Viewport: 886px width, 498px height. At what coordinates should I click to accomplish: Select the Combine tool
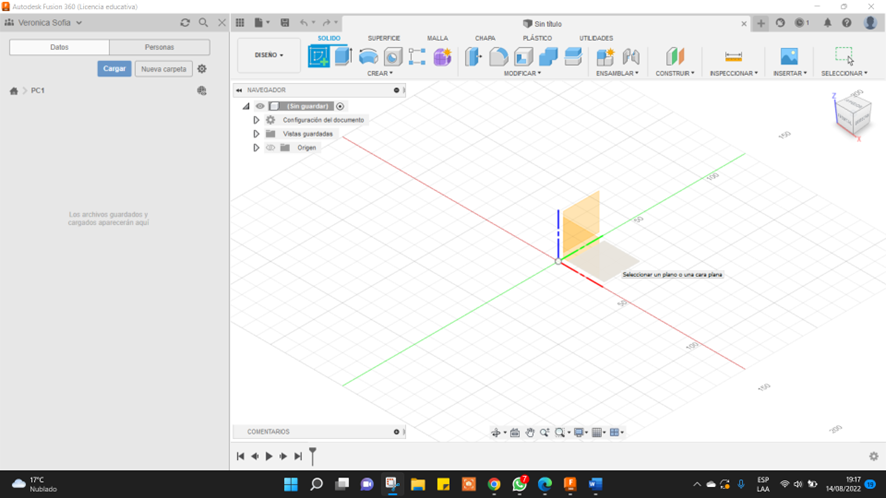[548, 57]
